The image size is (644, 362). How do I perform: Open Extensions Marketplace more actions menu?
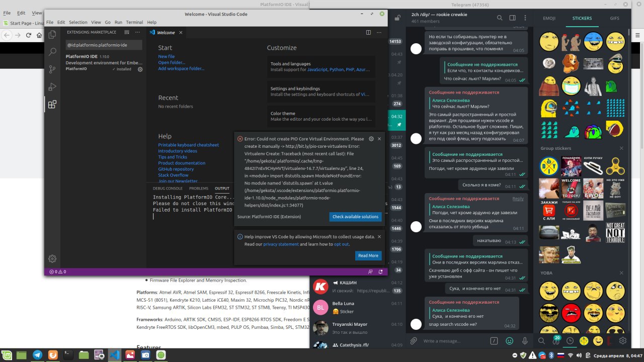click(137, 32)
